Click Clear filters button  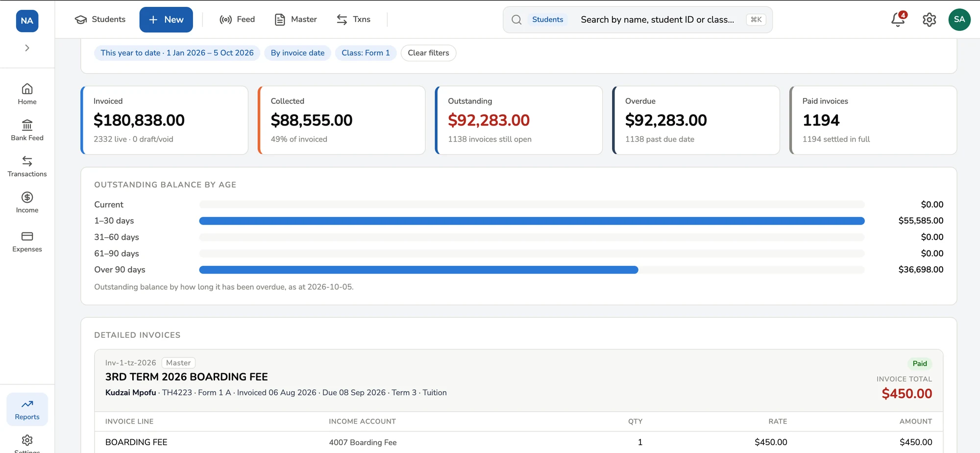click(x=428, y=53)
